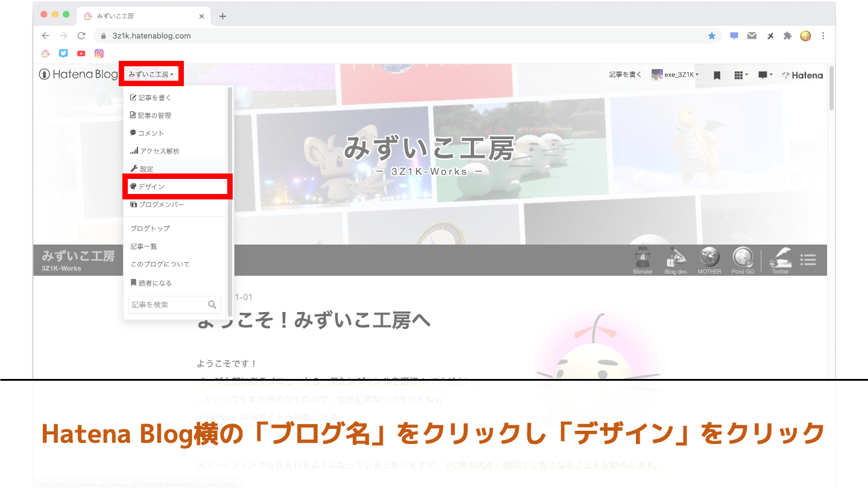
Task: Open the Instagram bookmark in bookmarks bar
Action: click(99, 53)
